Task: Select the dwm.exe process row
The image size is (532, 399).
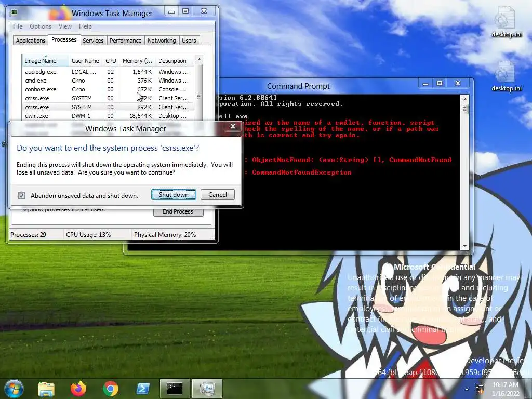Action: tap(108, 116)
